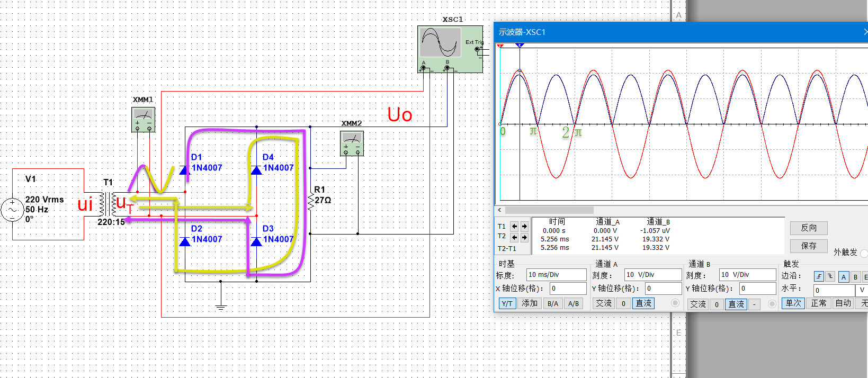Move cursor T1 left with its arrow
Screen dimensions: 868x378
(x=514, y=226)
